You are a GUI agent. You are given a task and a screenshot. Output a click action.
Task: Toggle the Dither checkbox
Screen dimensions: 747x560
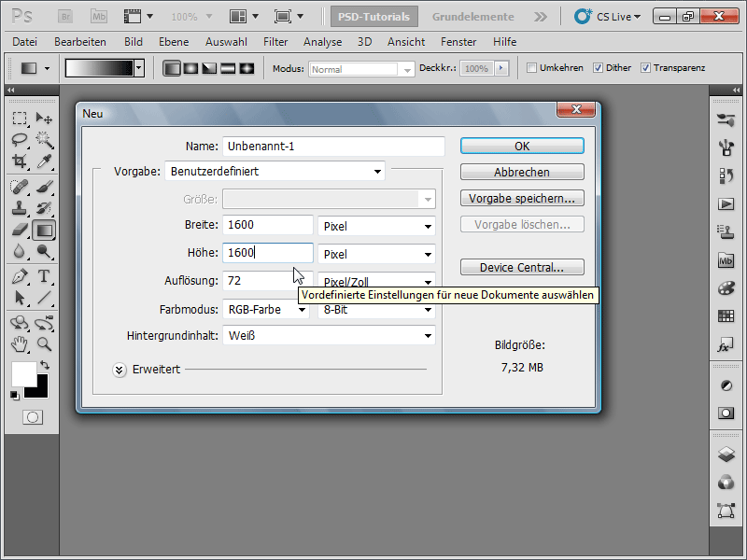[x=598, y=68]
